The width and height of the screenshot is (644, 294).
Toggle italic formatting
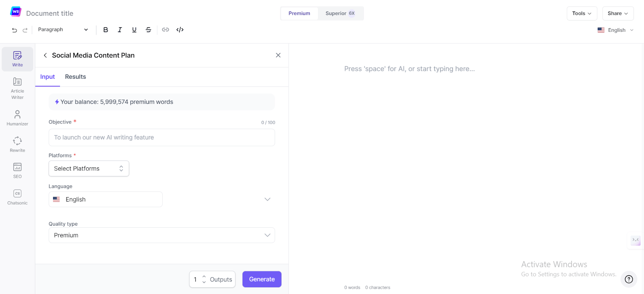(120, 30)
